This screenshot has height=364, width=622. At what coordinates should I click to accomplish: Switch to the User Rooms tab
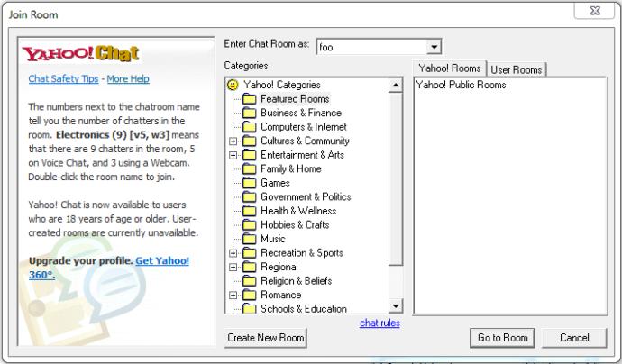tap(517, 69)
